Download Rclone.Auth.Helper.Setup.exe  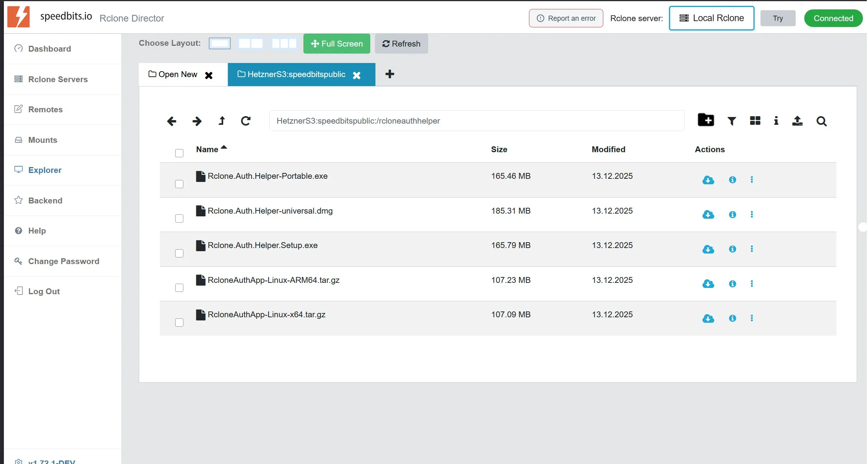click(708, 249)
